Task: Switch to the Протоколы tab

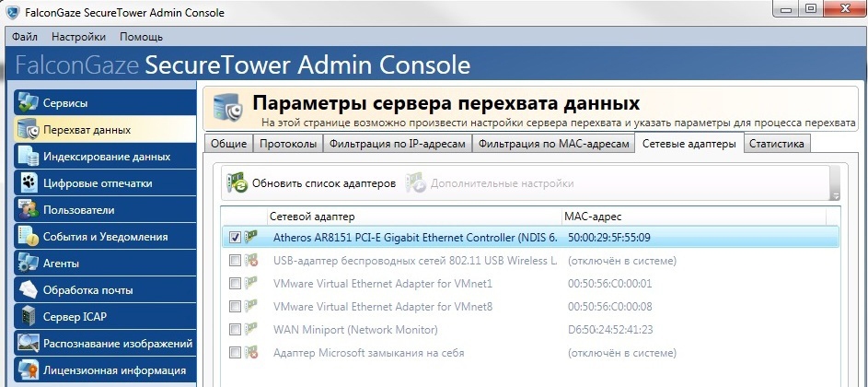Action: [x=288, y=144]
